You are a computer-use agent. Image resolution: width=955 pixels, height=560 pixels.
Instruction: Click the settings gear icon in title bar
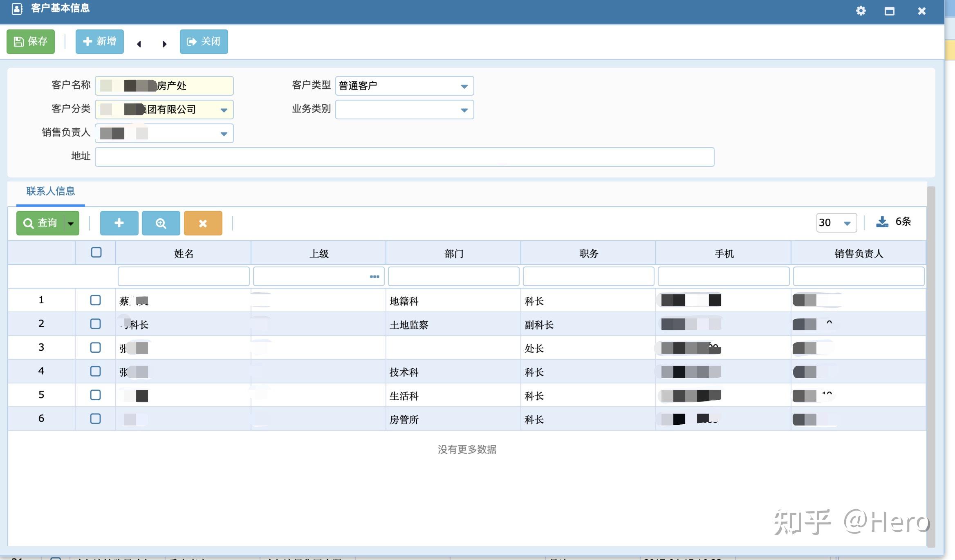point(861,11)
